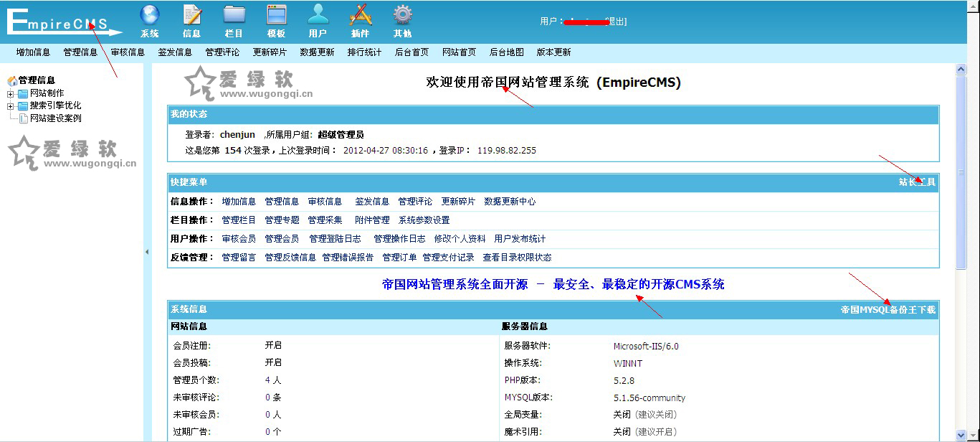The height and width of the screenshot is (442, 980).
Task: Open 修改个人资料 quick link
Action: point(460,239)
